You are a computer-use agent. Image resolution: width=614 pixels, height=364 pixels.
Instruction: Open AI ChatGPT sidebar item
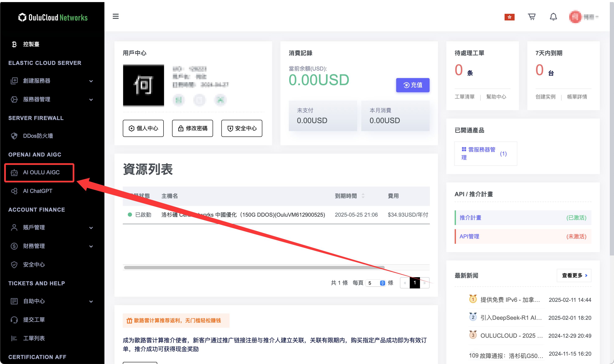[38, 191]
